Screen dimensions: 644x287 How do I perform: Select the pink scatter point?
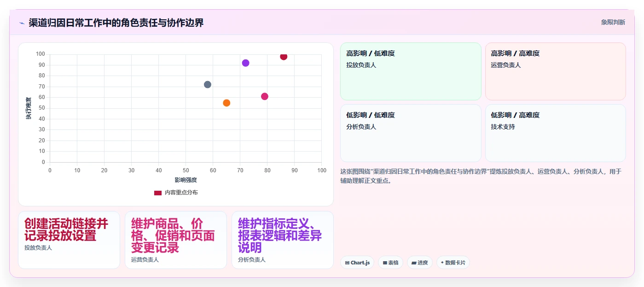click(x=265, y=96)
